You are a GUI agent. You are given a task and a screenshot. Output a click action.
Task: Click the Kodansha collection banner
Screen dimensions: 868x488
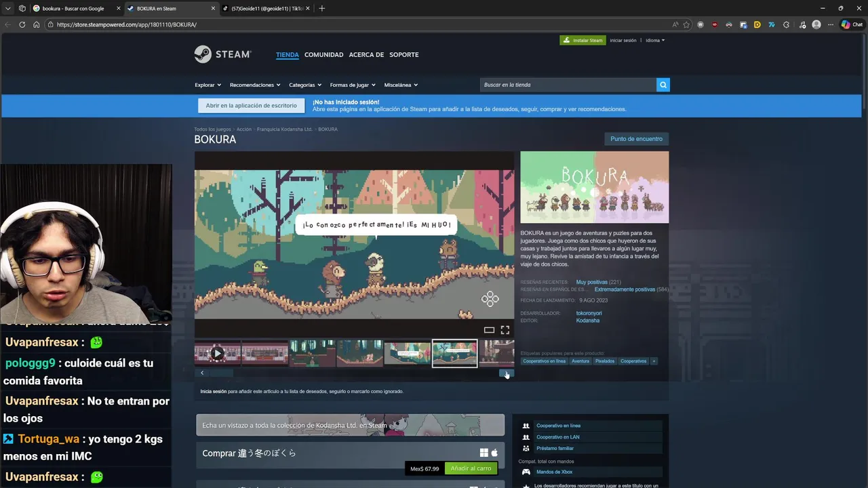point(351,425)
